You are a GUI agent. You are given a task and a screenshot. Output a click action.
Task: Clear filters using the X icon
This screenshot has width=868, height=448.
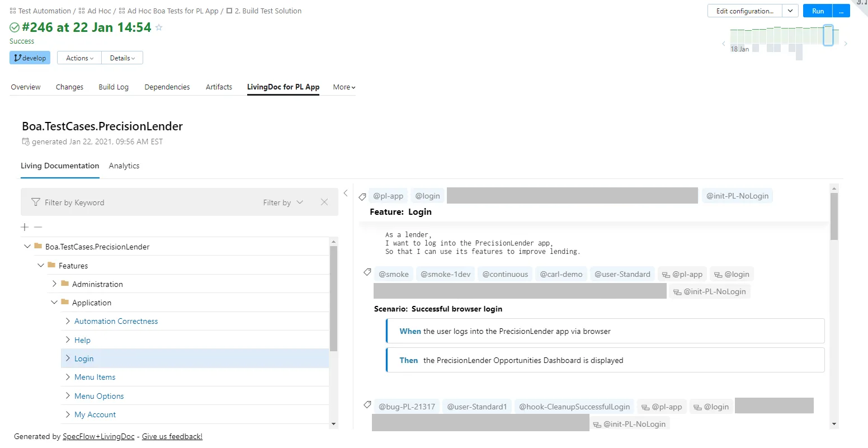point(324,202)
